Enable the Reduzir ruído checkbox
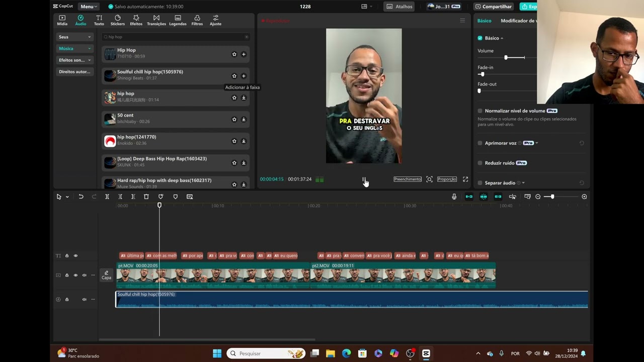The image size is (644, 362). (480, 163)
